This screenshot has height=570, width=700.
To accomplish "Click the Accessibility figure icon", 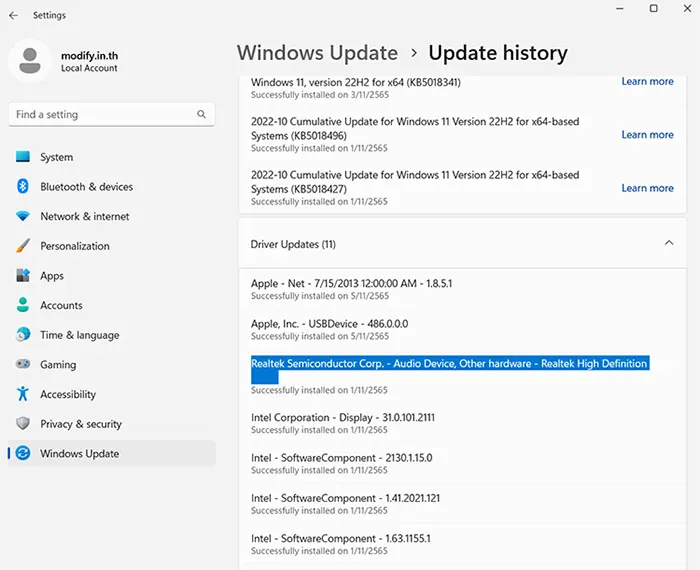I will click(23, 394).
